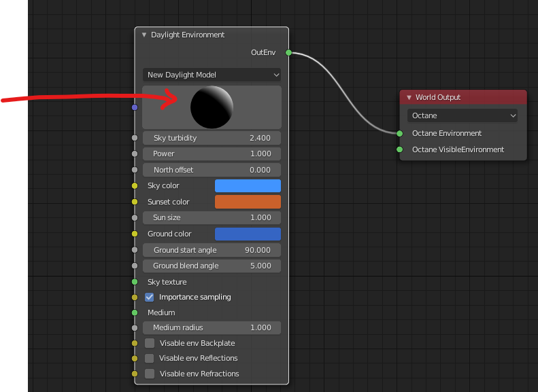Screen dimensions: 538x392
Task: Collapse the Daylight Environment node
Action: pos(144,35)
